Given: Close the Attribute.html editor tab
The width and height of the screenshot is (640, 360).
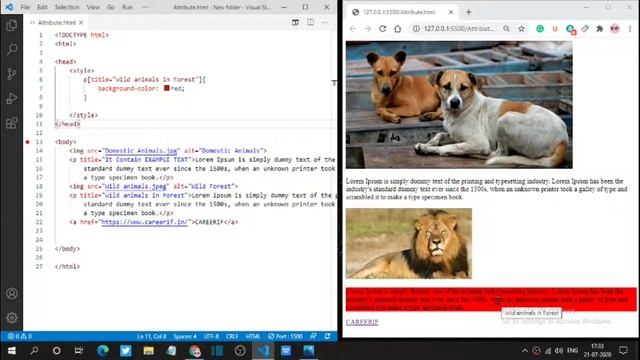Looking at the screenshot, I should coord(81,22).
